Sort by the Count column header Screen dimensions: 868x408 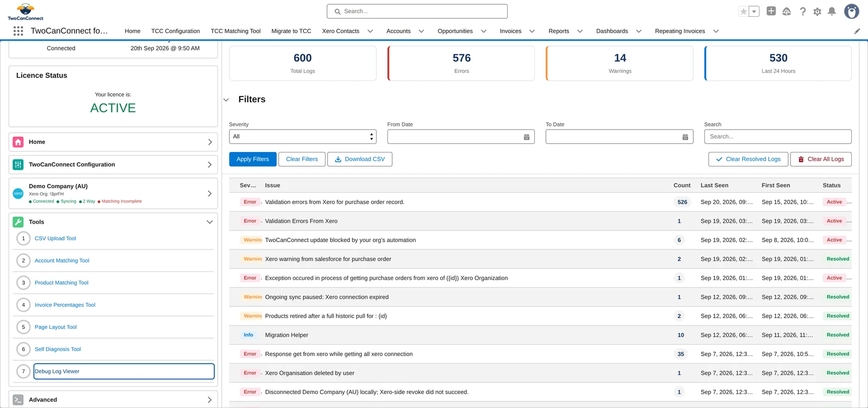pos(682,186)
